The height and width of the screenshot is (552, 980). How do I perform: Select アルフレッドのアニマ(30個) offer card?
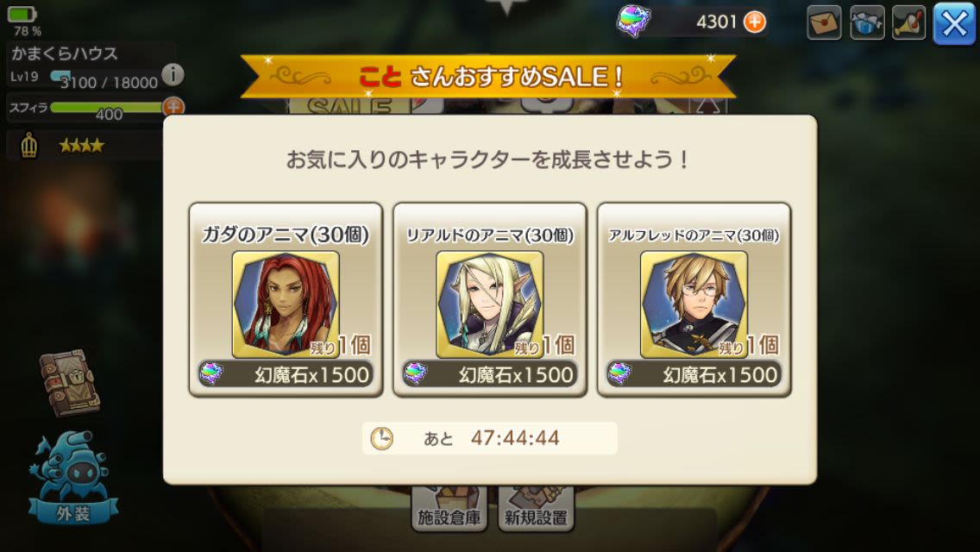(694, 299)
